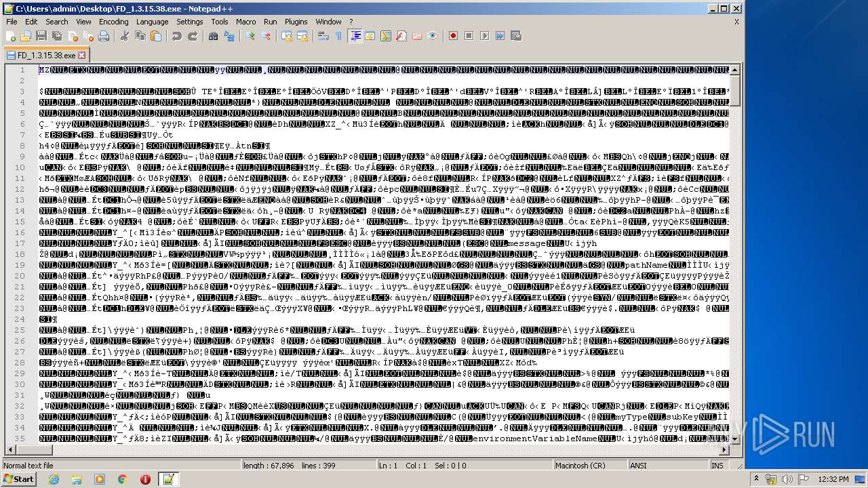Screen dimensions: 868x488
Task: Click the horizontal scrollbar right arrow
Action: tap(724, 450)
